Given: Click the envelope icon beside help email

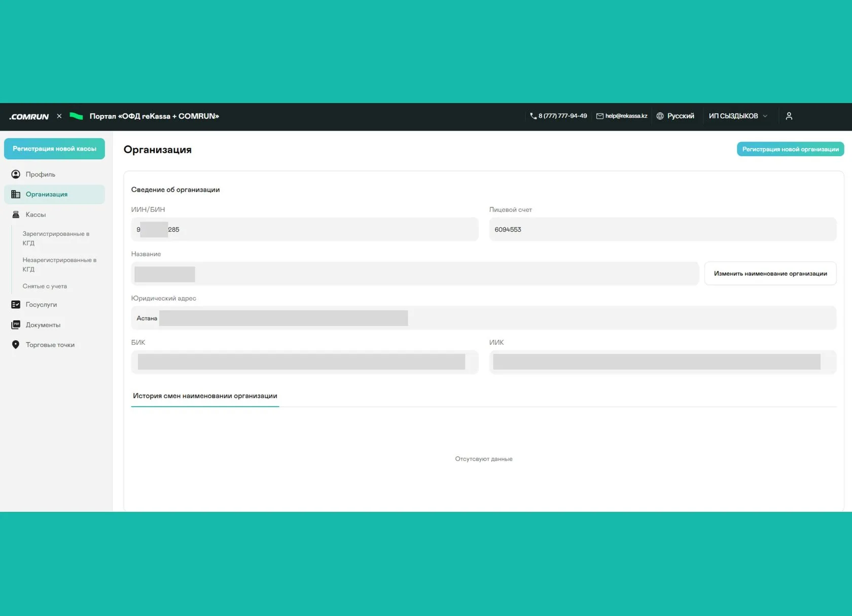Looking at the screenshot, I should pos(599,116).
